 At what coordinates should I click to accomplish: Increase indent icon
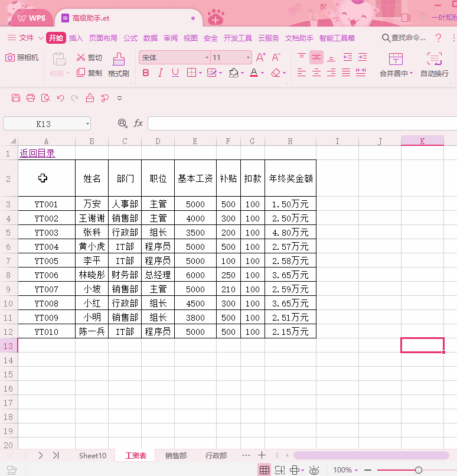(x=363, y=57)
